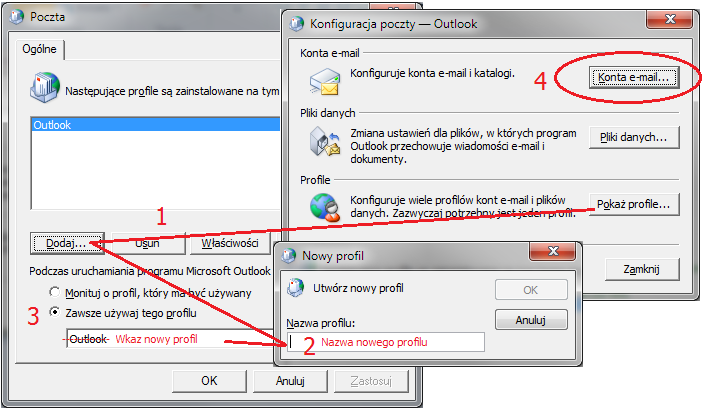Click the Nowy profil title bar icon

coord(288,256)
